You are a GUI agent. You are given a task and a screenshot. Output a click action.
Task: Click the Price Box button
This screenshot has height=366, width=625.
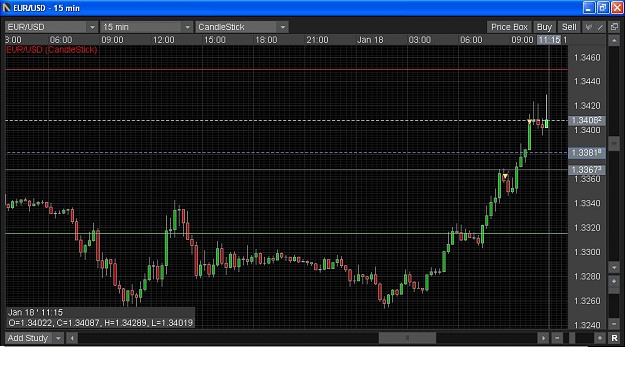pyautogui.click(x=509, y=27)
